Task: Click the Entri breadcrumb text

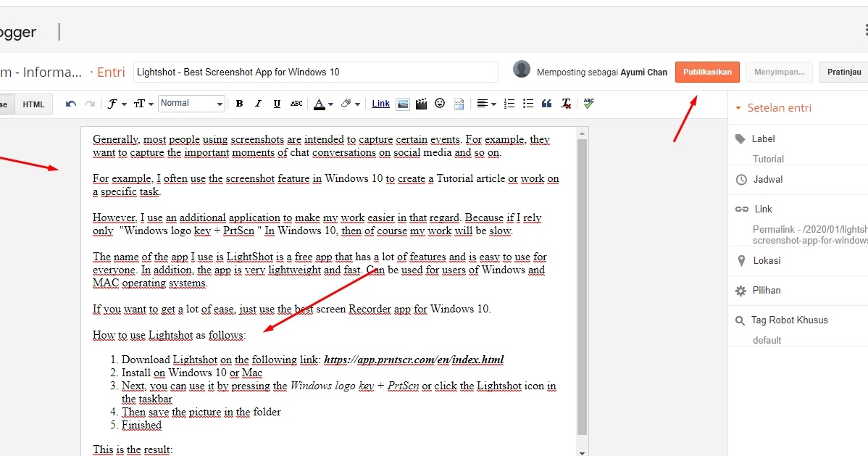Action: pos(112,72)
